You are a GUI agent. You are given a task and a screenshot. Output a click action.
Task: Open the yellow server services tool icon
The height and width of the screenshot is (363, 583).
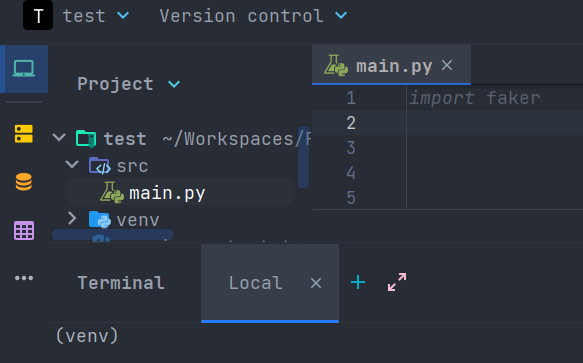[x=24, y=134]
